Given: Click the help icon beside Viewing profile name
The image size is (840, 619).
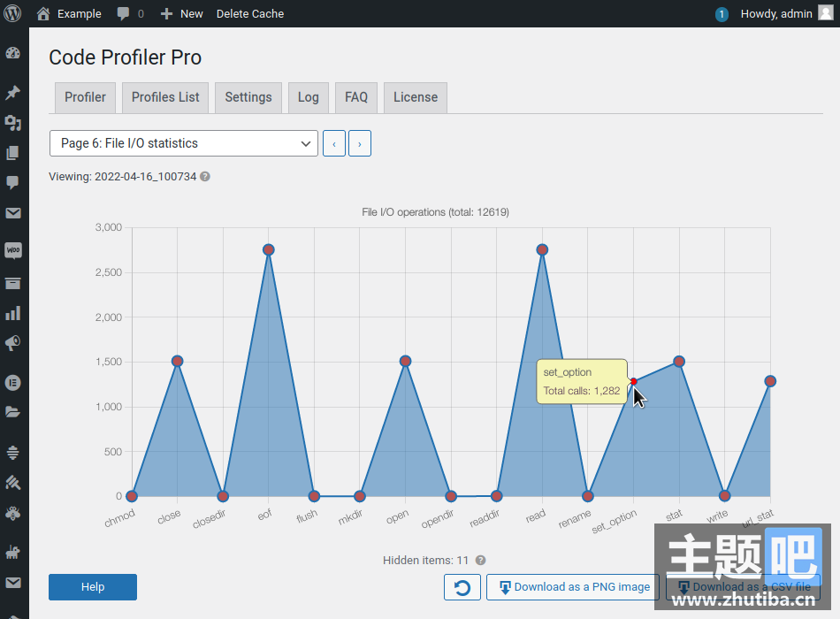Looking at the screenshot, I should pyautogui.click(x=205, y=176).
